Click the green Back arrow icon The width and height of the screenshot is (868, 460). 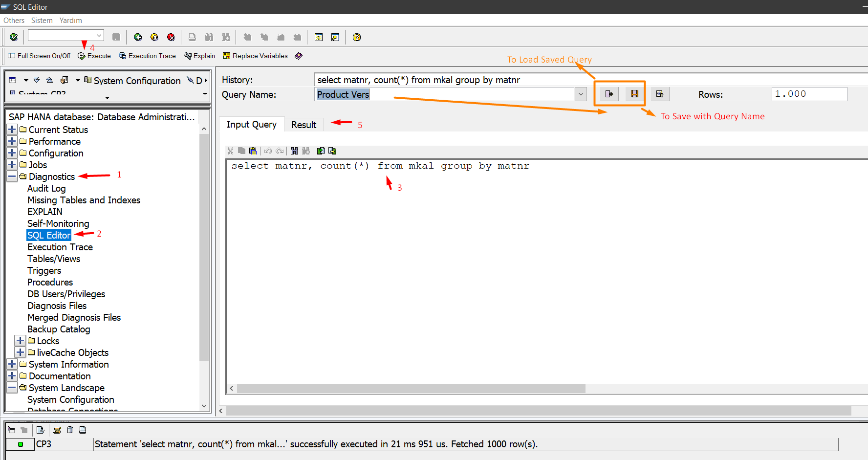[138, 37]
